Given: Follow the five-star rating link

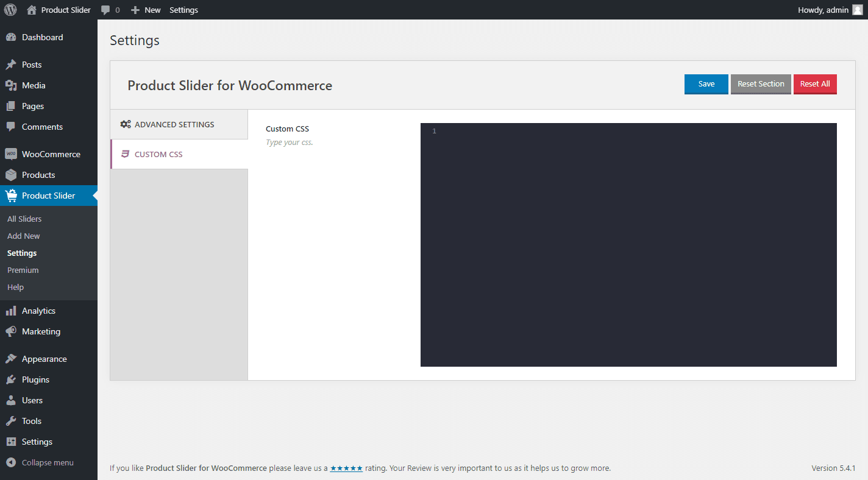Looking at the screenshot, I should 346,468.
